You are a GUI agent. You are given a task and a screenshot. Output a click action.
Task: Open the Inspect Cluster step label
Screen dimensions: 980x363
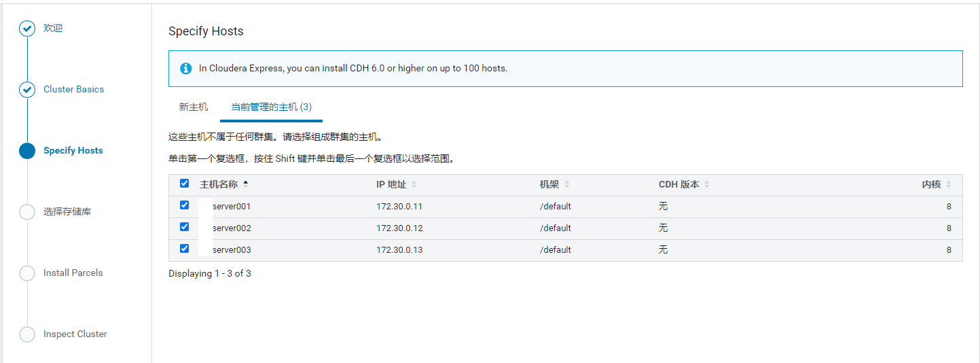(x=75, y=334)
